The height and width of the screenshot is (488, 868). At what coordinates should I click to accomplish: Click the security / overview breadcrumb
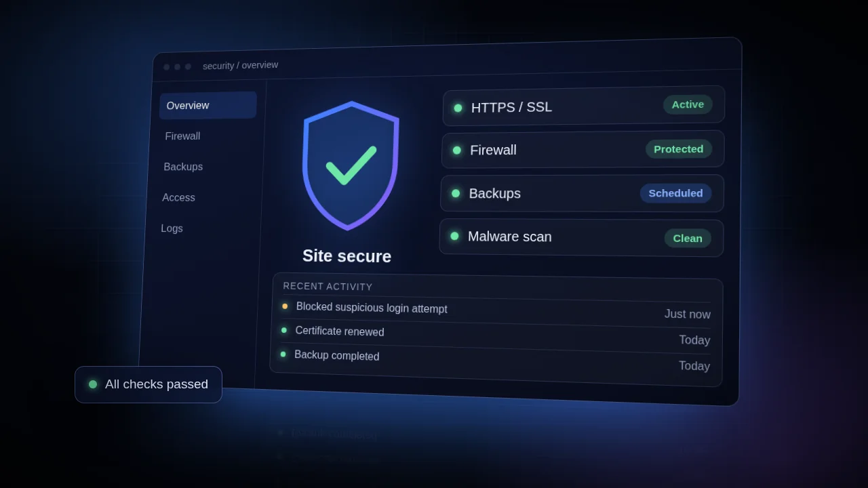(240, 65)
